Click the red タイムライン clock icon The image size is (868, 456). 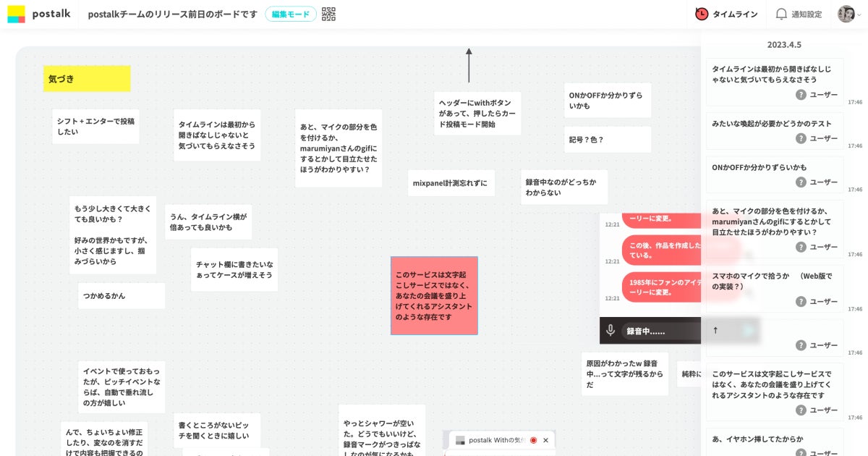(702, 14)
